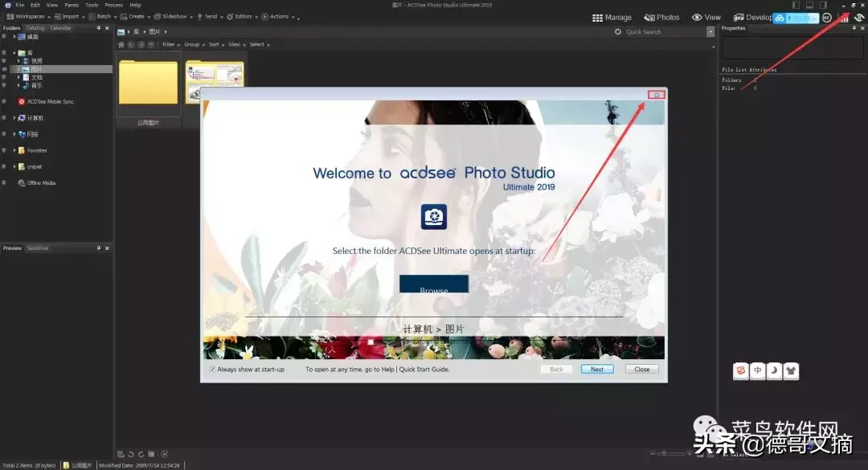Open the Quick Search options dropdown arrow
Image resolution: width=868 pixels, height=470 pixels.
point(710,32)
